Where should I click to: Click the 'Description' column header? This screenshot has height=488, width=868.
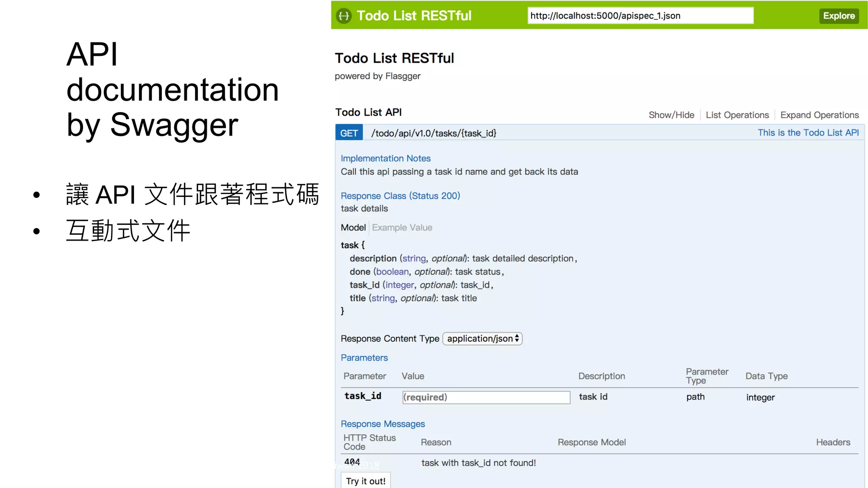601,376
